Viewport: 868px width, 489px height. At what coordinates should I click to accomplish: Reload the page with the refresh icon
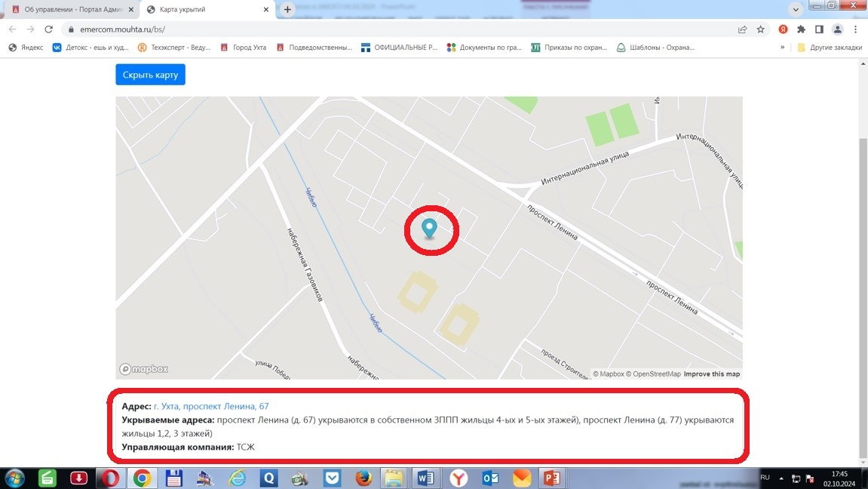(49, 29)
